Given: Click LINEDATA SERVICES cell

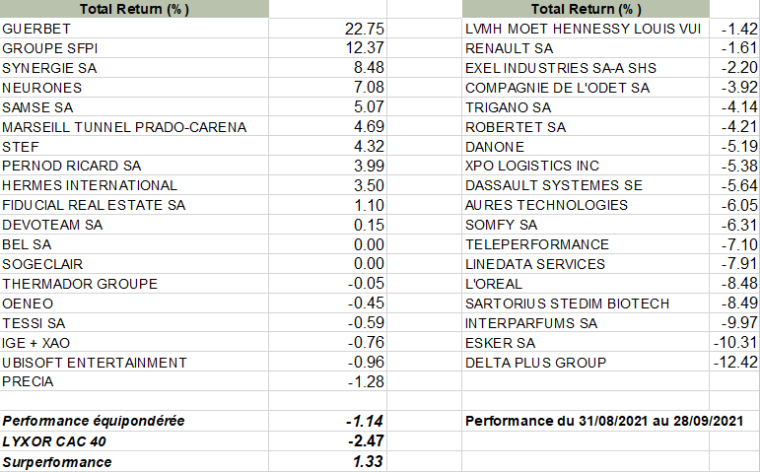Looking at the screenshot, I should coord(586,265).
